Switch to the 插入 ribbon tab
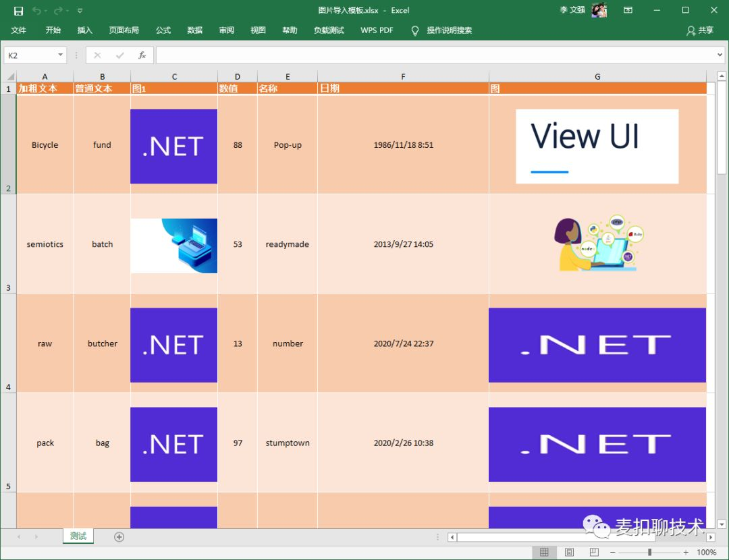Image resolution: width=729 pixels, height=560 pixels. pyautogui.click(x=84, y=30)
